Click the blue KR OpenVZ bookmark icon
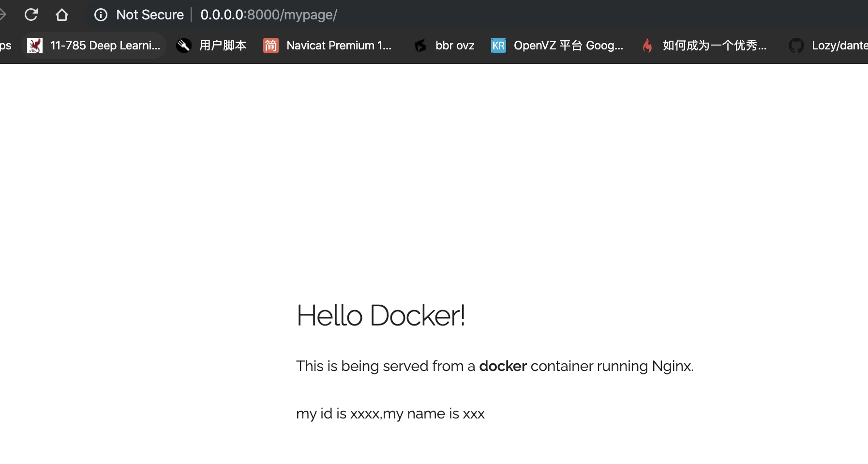 click(498, 46)
